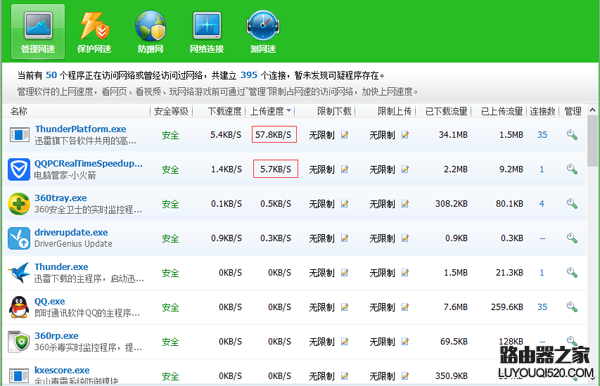The image size is (600, 386).
Task: Open 360tray.exe process name link
Action: click(60, 198)
